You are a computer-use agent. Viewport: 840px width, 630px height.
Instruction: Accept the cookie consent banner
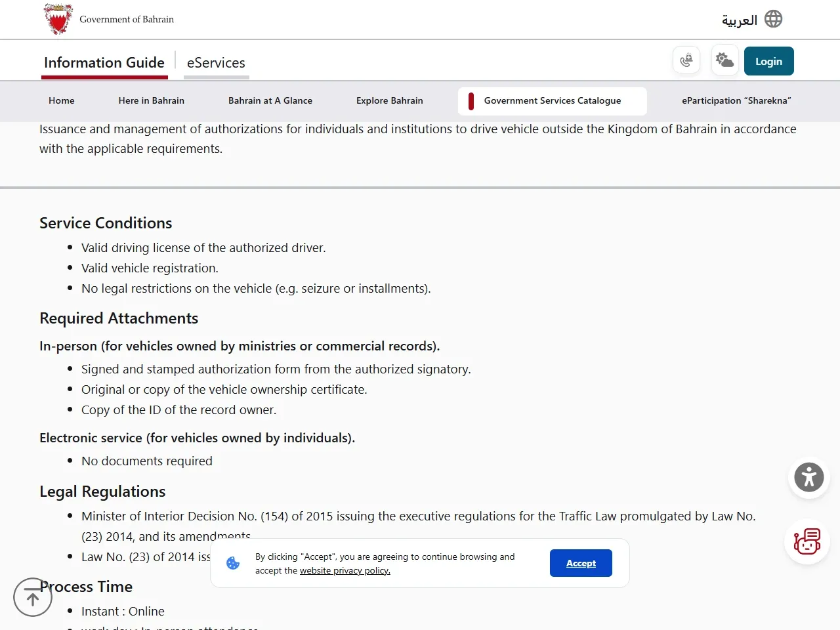[x=581, y=563]
